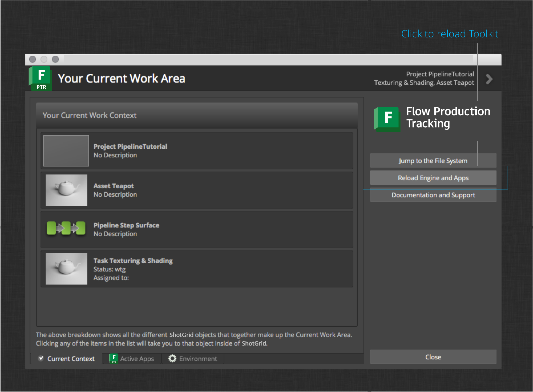Image resolution: width=533 pixels, height=392 pixels.
Task: Open Documentation and Support
Action: (433, 195)
